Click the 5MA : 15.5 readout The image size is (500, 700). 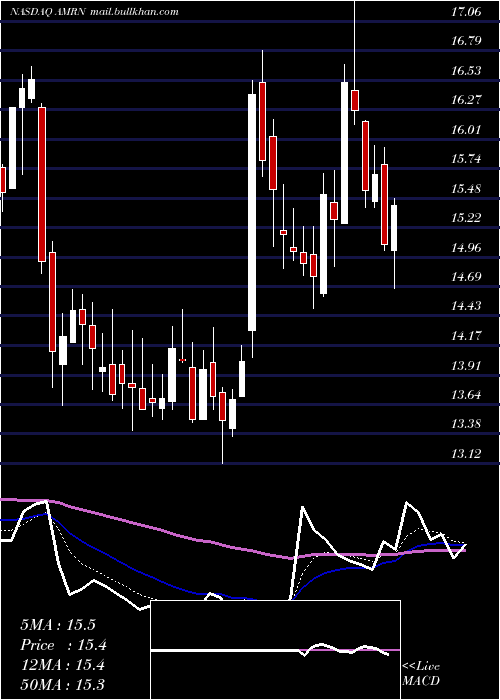pos(58,625)
